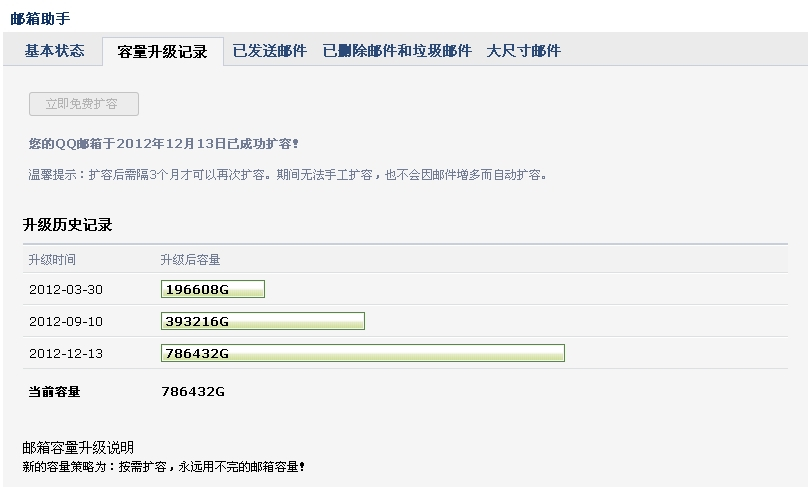Click the 393216G capacity bar
The width and height of the screenshot is (808, 487).
click(262, 322)
